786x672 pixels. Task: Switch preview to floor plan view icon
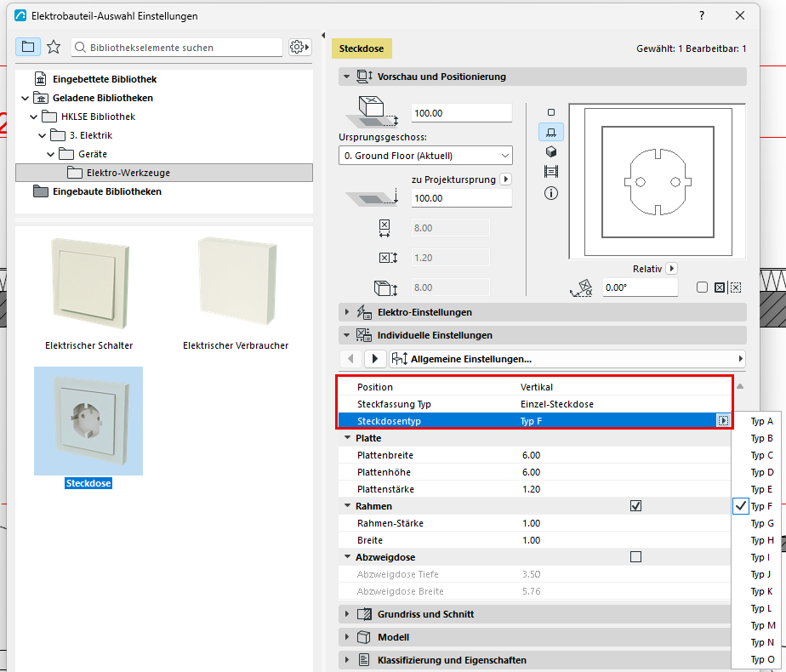tap(551, 133)
